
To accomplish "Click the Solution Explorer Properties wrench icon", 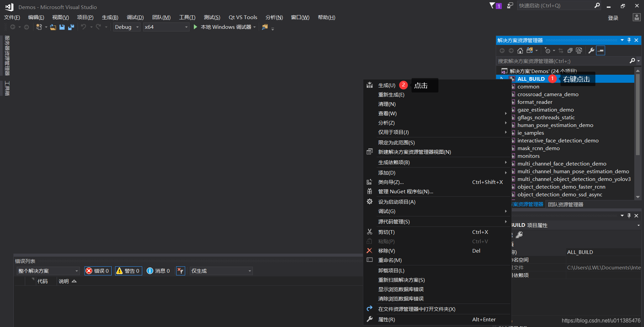I will click(591, 51).
